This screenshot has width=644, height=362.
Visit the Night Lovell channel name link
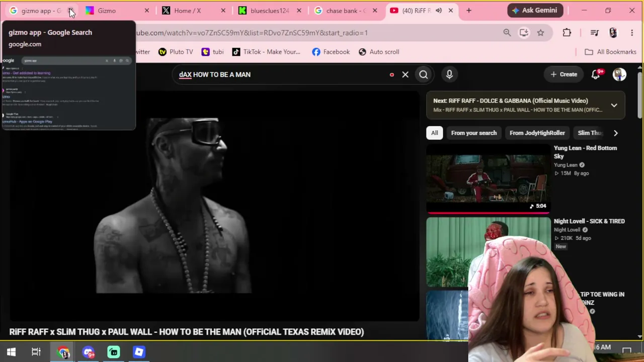[x=567, y=230]
